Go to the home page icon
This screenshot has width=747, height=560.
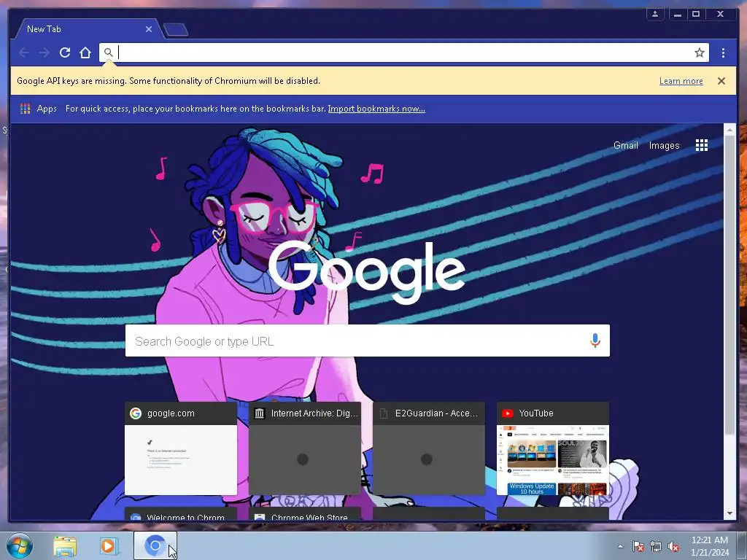pos(85,52)
